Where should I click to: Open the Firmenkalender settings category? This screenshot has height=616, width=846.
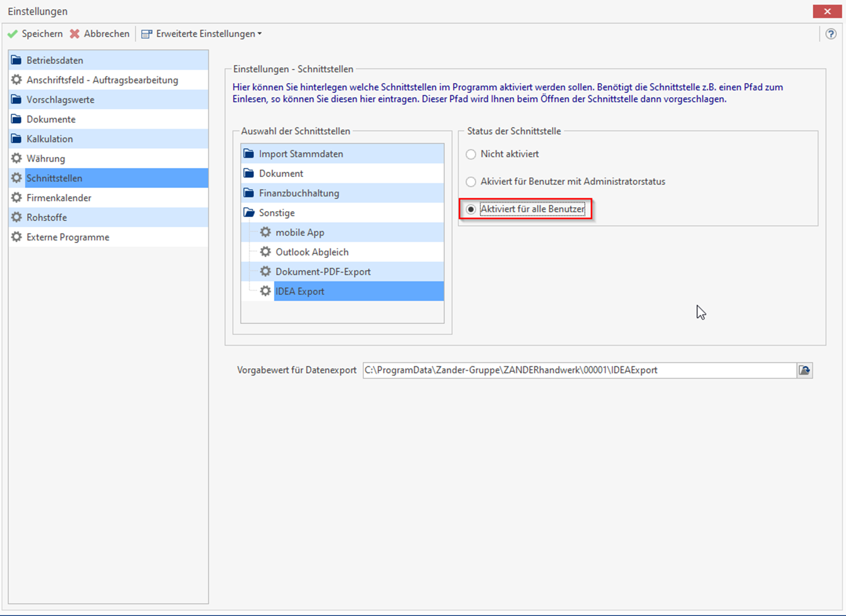[x=59, y=198]
